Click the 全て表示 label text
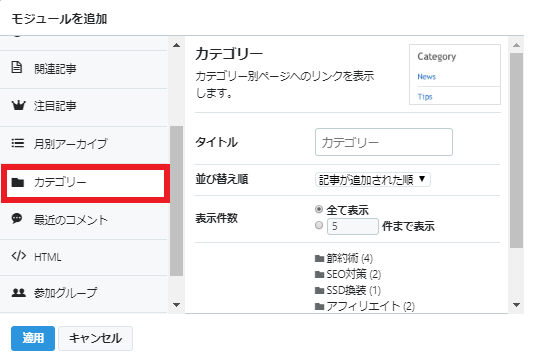This screenshot has height=361, width=534. pos(347,210)
